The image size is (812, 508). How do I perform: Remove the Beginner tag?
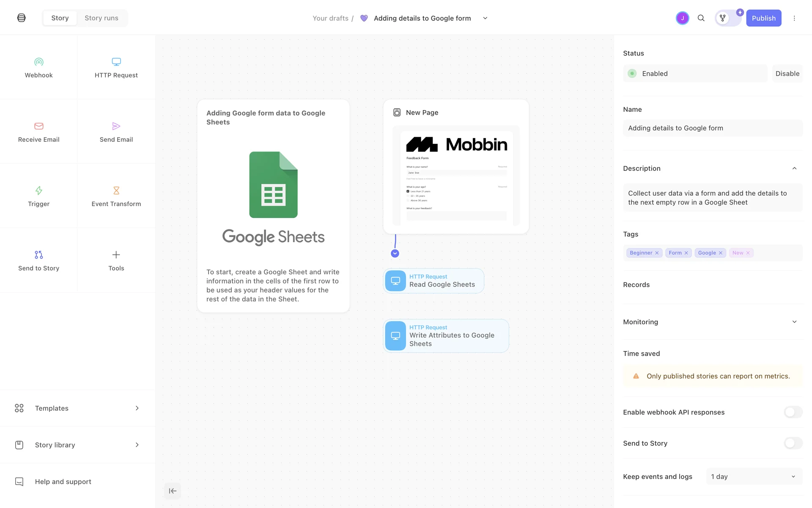pyautogui.click(x=657, y=253)
